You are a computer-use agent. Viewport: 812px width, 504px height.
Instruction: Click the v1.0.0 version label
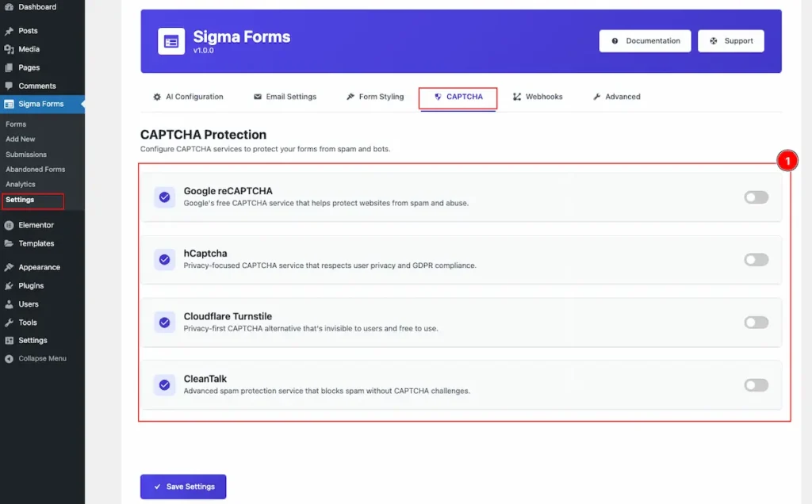coord(204,50)
